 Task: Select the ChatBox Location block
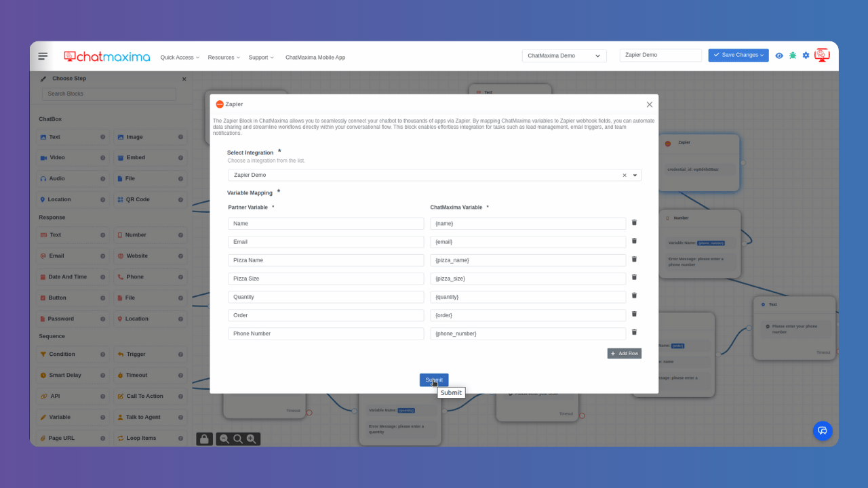73,199
